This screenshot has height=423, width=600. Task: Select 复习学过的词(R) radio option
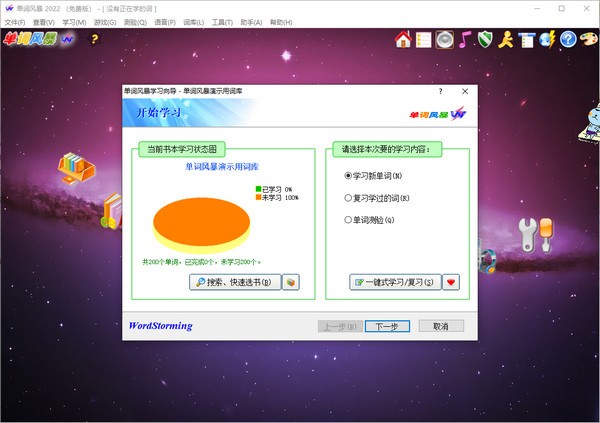(x=377, y=198)
